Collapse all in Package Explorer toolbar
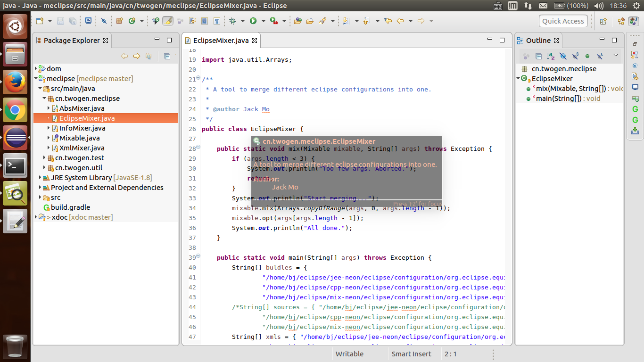This screenshot has height=362, width=644. 167,56
